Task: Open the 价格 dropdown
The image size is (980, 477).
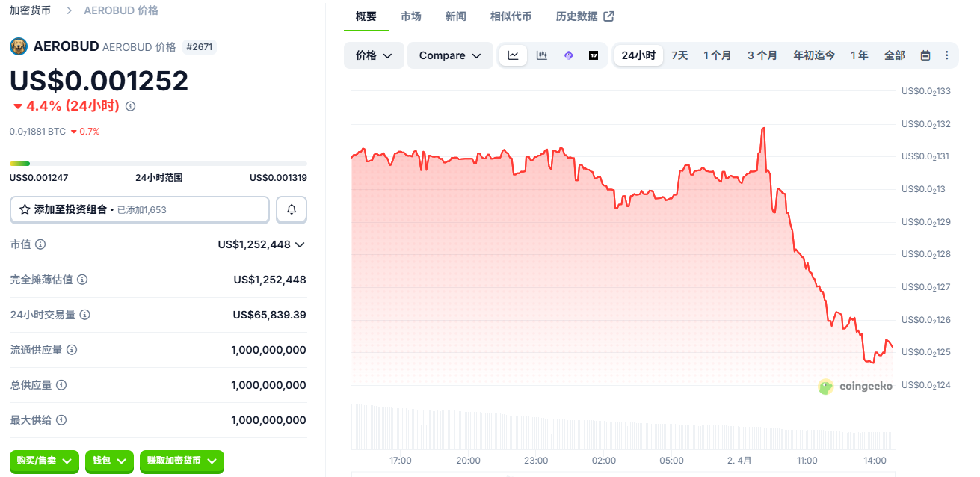Action: pyautogui.click(x=374, y=55)
